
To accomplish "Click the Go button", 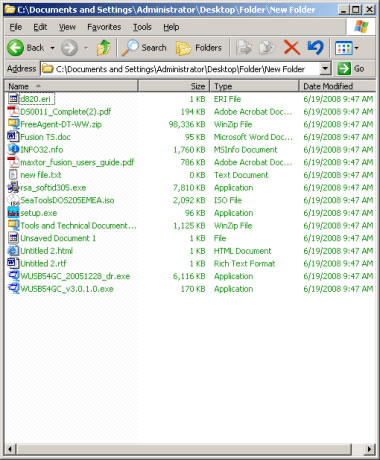I will pos(351,69).
